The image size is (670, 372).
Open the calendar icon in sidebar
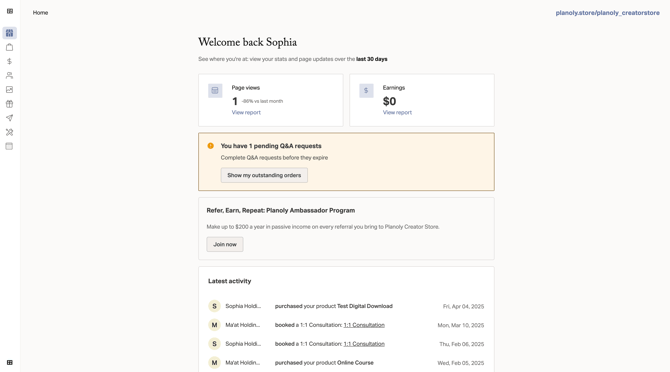pos(9,146)
